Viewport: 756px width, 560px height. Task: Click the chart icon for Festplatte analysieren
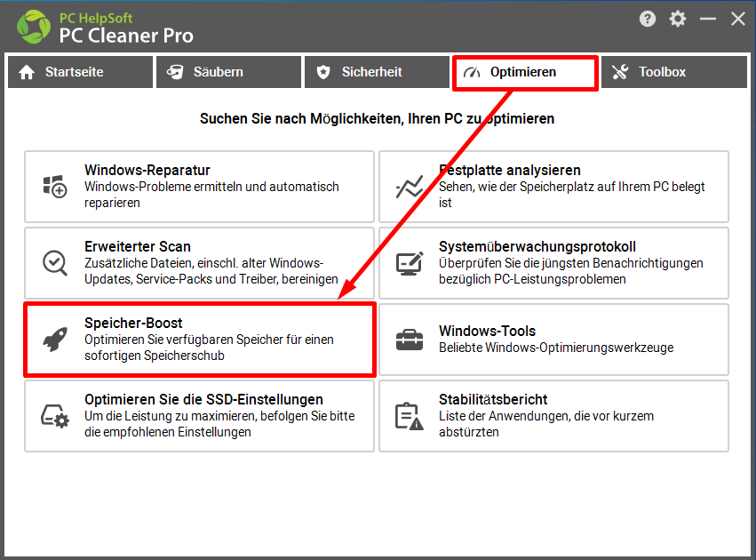[x=410, y=187]
